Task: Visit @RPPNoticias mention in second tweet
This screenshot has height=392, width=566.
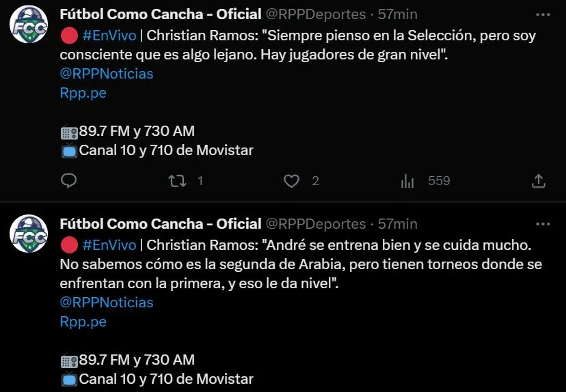Action: pos(106,303)
